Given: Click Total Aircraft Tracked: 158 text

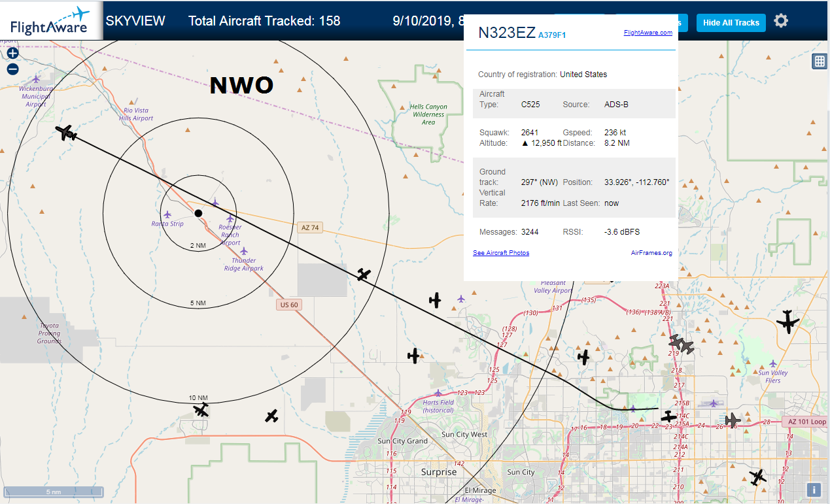Looking at the screenshot, I should coord(264,21).
